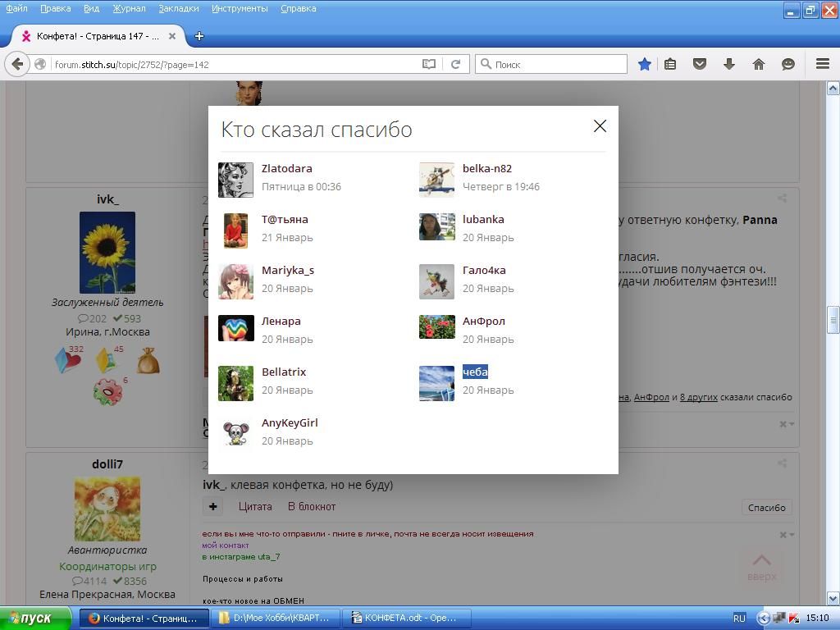Open the Инструменты menu
The image size is (840, 630).
(x=239, y=8)
